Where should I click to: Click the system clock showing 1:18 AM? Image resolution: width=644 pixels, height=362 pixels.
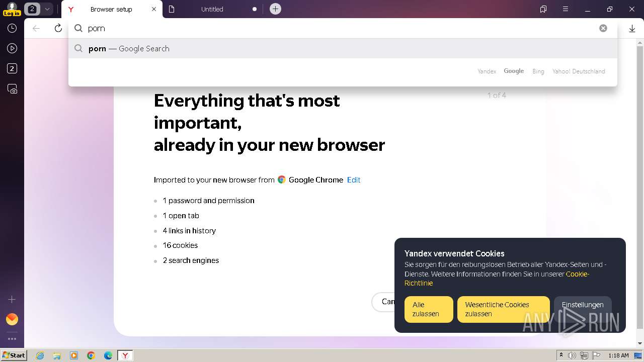(x=618, y=355)
